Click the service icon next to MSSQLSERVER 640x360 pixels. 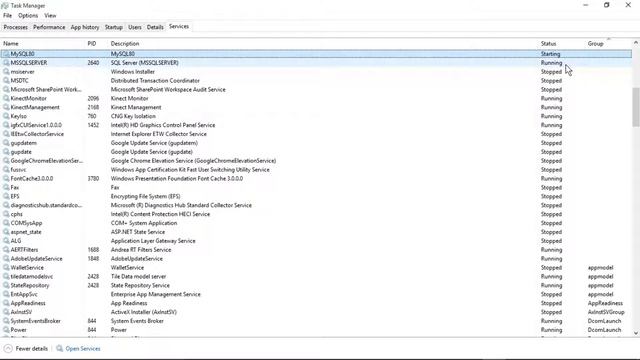(x=6, y=62)
